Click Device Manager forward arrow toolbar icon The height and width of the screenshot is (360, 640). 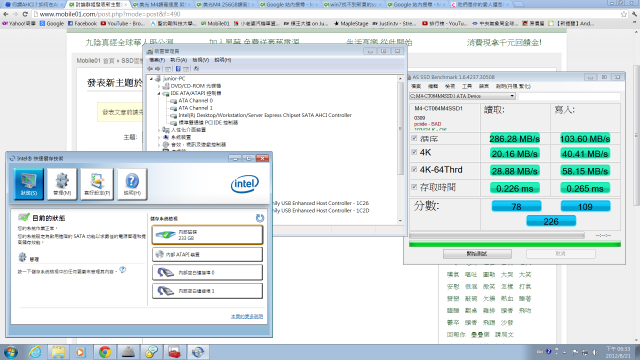(158, 69)
